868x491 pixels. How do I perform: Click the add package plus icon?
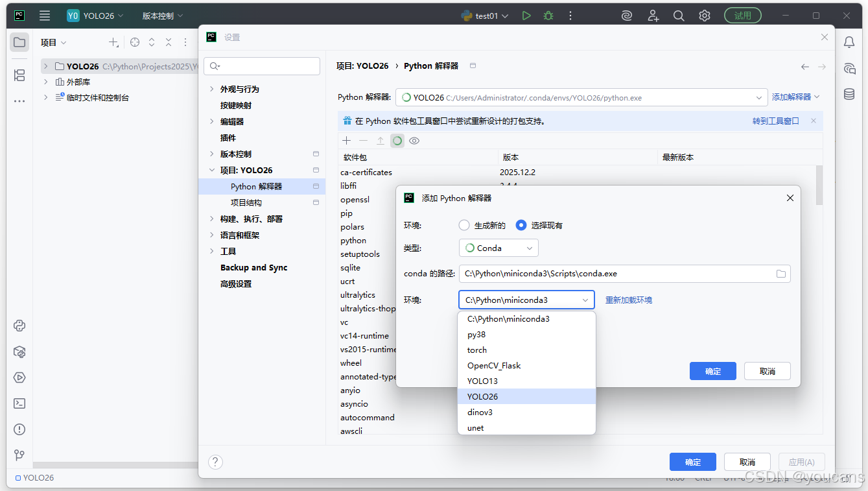(347, 141)
